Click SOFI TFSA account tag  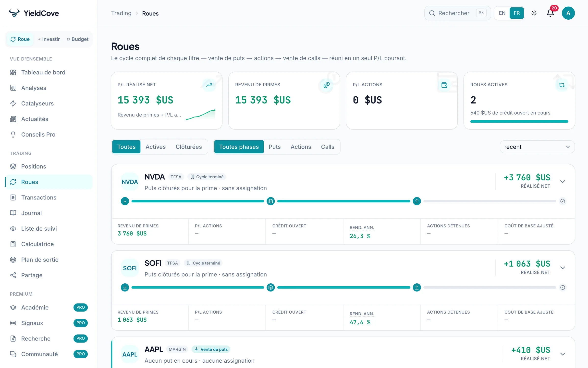tap(172, 263)
